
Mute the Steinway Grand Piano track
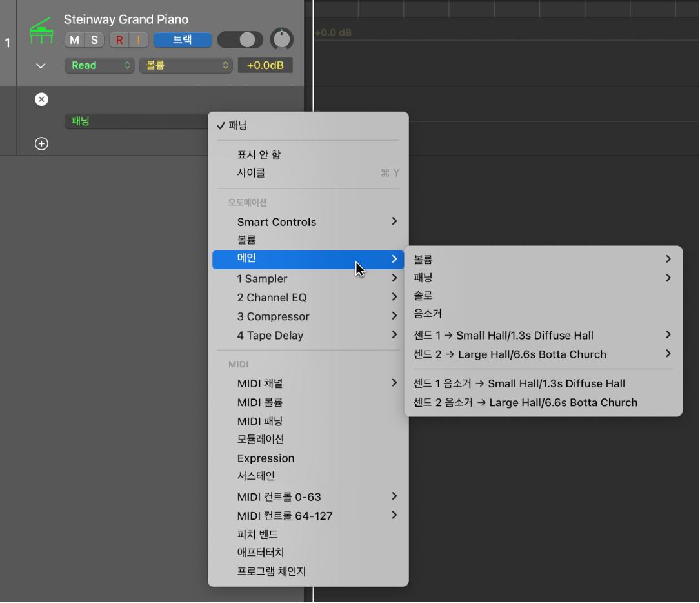pyautogui.click(x=75, y=40)
